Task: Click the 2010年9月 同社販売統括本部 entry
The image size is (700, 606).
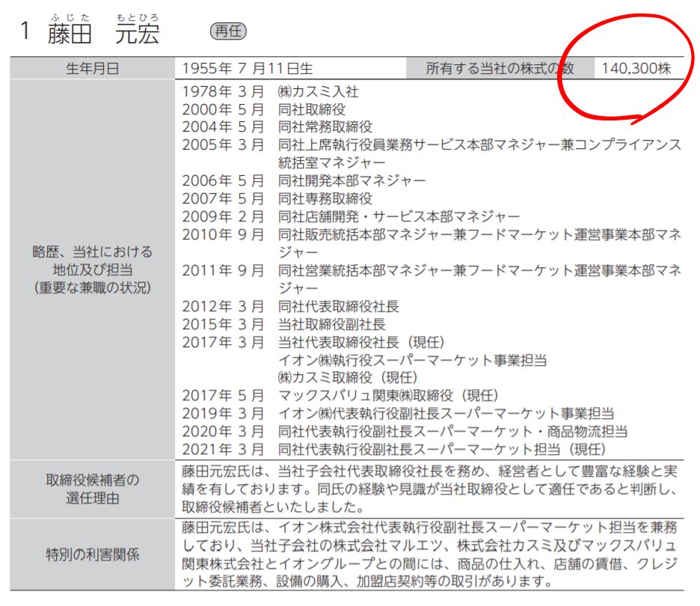Action: [432, 243]
